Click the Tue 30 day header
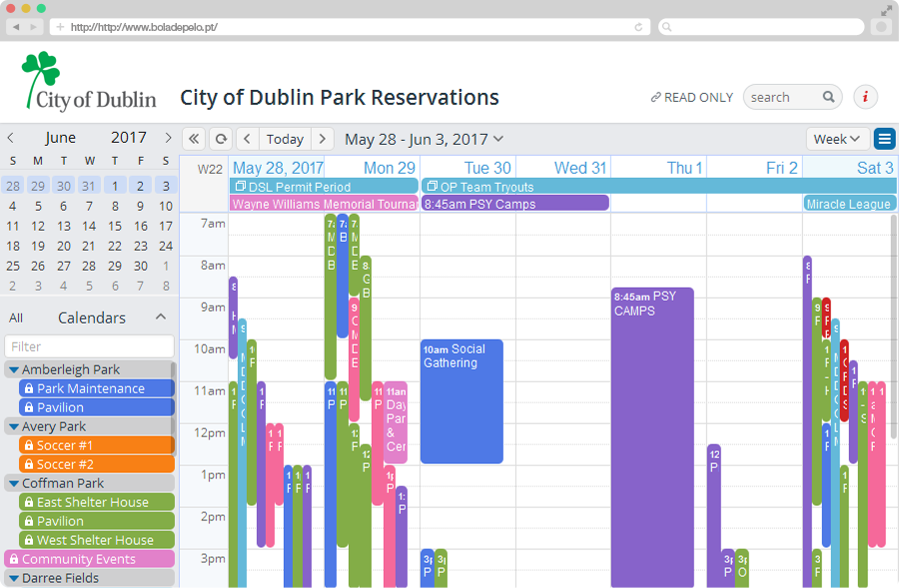This screenshot has height=588, width=899. (x=487, y=168)
